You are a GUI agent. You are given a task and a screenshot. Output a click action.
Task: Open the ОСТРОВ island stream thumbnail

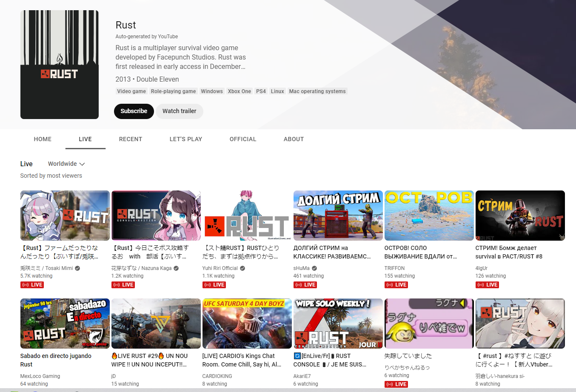(x=429, y=216)
